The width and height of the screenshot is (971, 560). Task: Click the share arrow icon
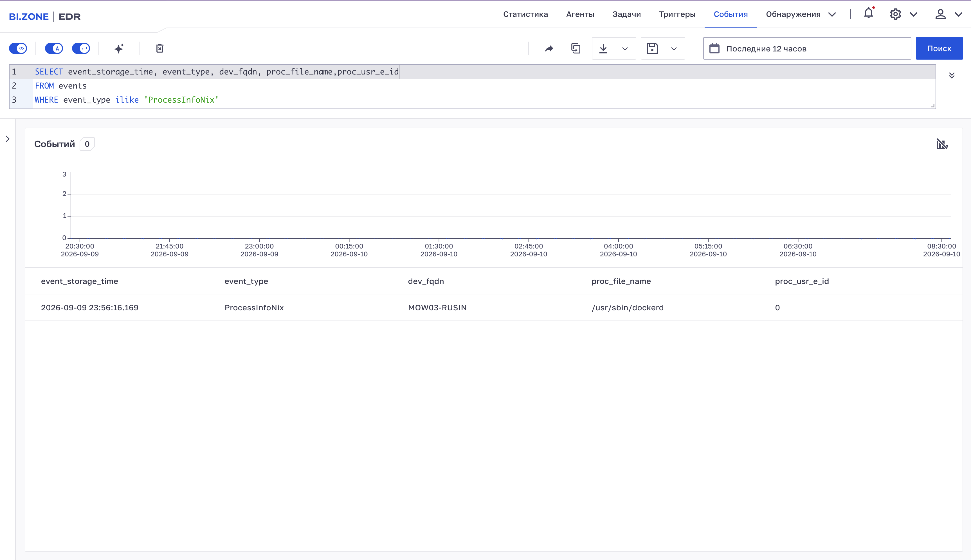(549, 48)
